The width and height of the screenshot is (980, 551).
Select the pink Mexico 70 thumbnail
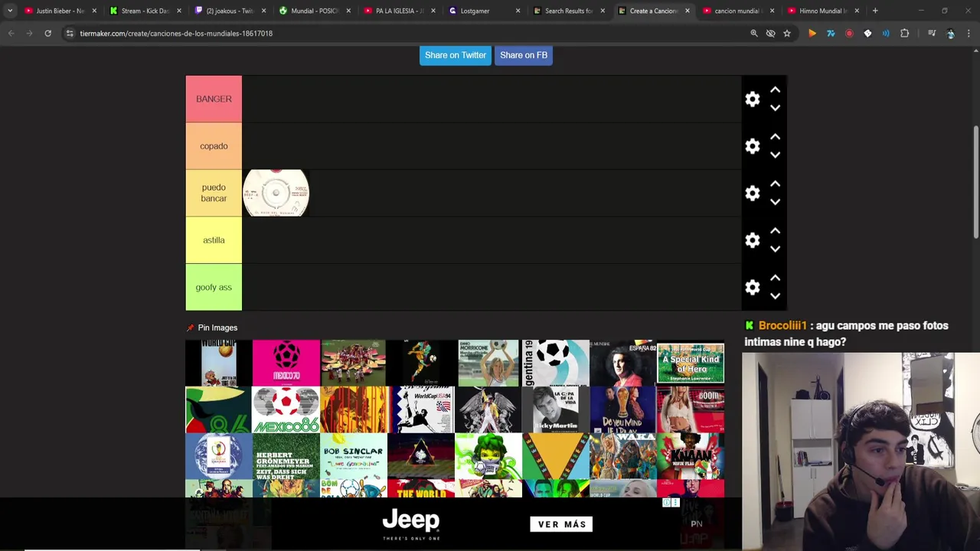286,363
